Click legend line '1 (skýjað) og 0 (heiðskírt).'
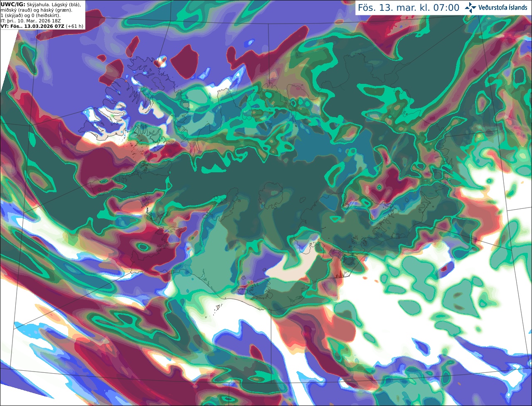 [30, 15]
